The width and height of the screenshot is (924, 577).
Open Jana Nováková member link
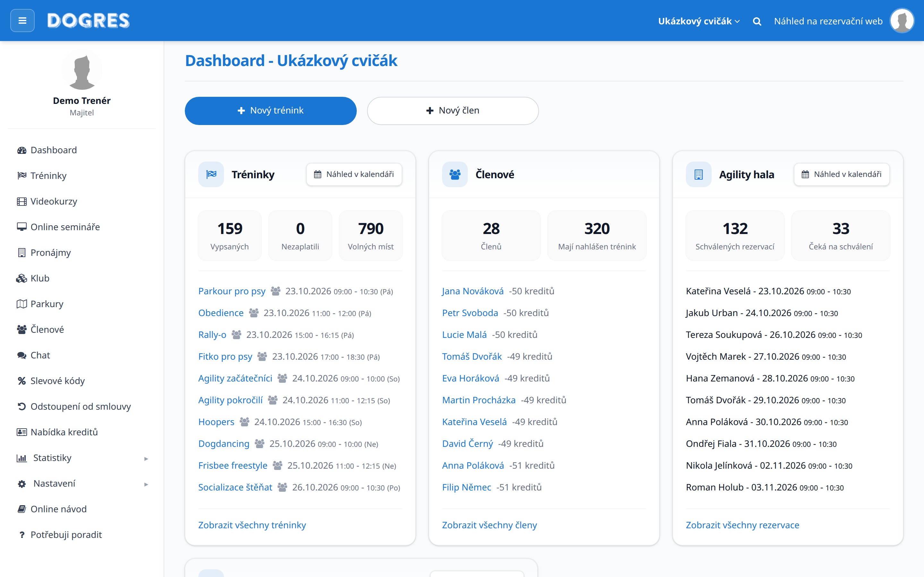473,291
